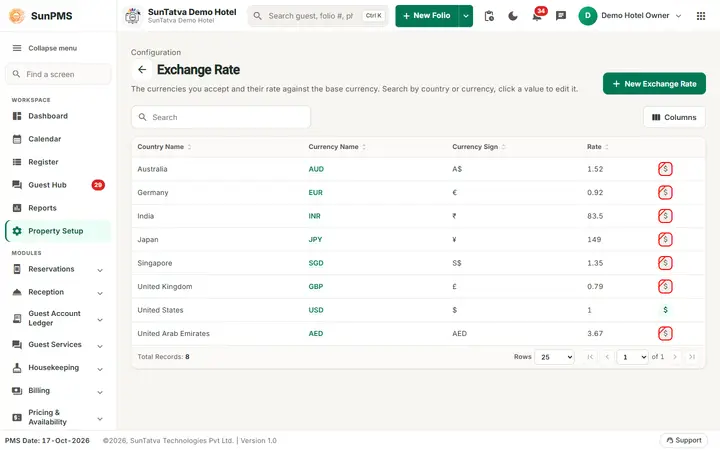Viewport: 720px width, 450px height.
Task: Go to last page pagination button
Action: [x=692, y=357]
